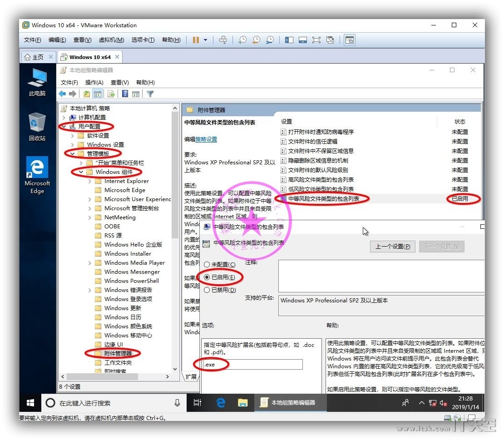The image size is (504, 440).
Task: Expand the 计算机配置 tree node
Action: tap(64, 118)
